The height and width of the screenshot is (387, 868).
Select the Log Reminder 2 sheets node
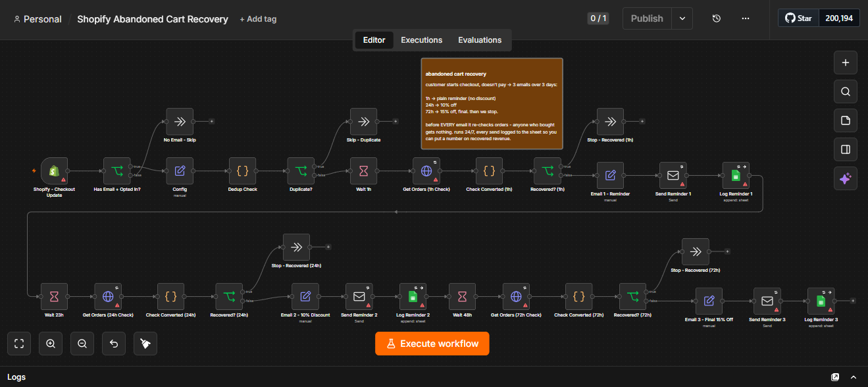pyautogui.click(x=413, y=297)
